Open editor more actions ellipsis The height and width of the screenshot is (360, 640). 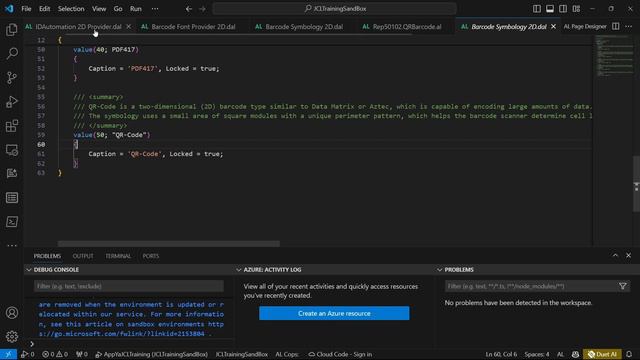point(629,27)
